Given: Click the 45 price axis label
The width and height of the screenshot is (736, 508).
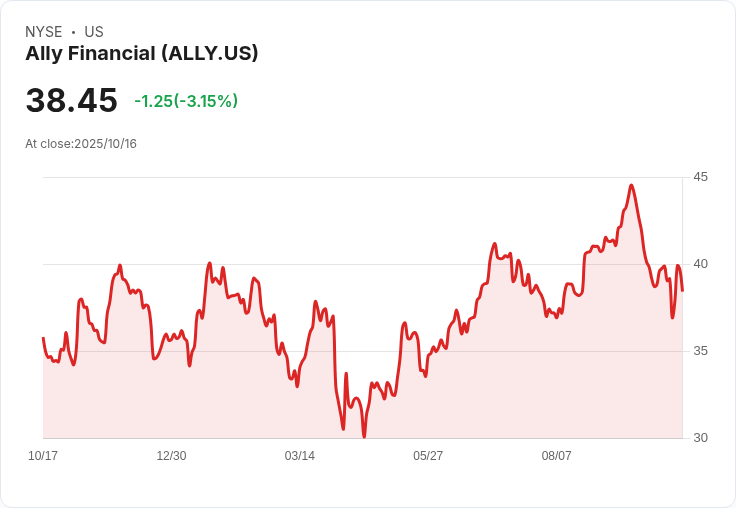Looking at the screenshot, I should pyautogui.click(x=700, y=177).
